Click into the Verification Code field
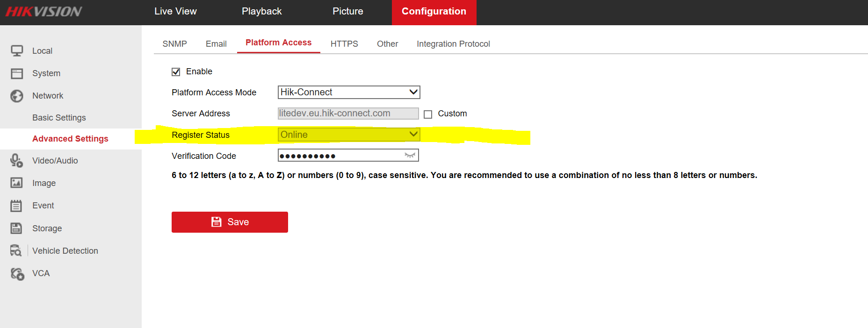Image resolution: width=868 pixels, height=328 pixels. (339, 156)
